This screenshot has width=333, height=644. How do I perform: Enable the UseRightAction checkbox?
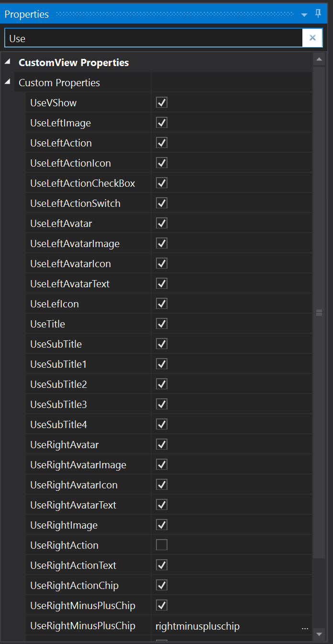[162, 545]
